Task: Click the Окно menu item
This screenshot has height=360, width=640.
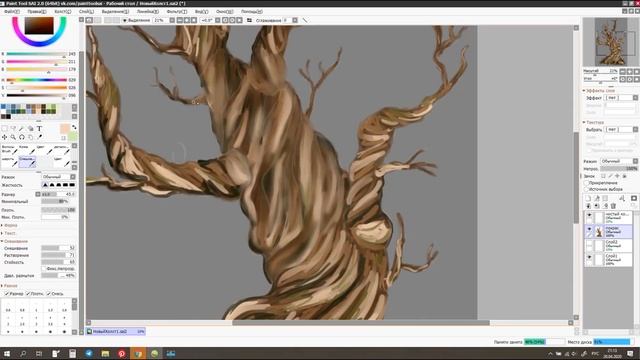Action: point(224,11)
